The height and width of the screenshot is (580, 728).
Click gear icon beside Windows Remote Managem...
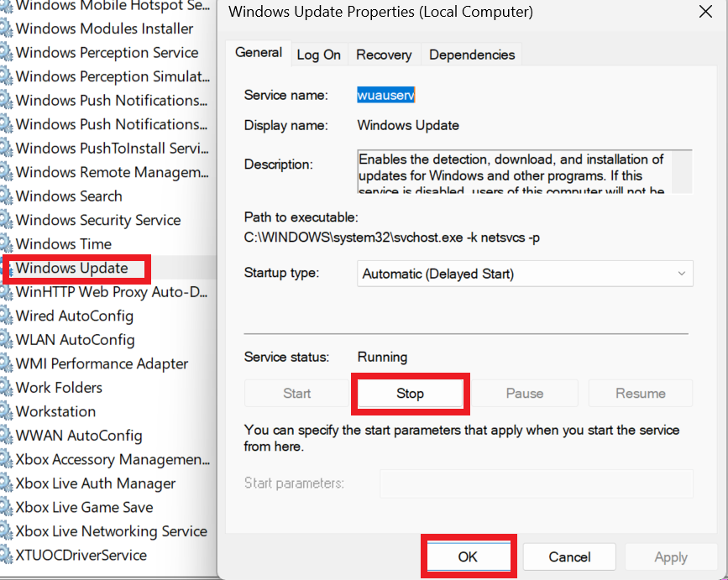[x=6, y=172]
